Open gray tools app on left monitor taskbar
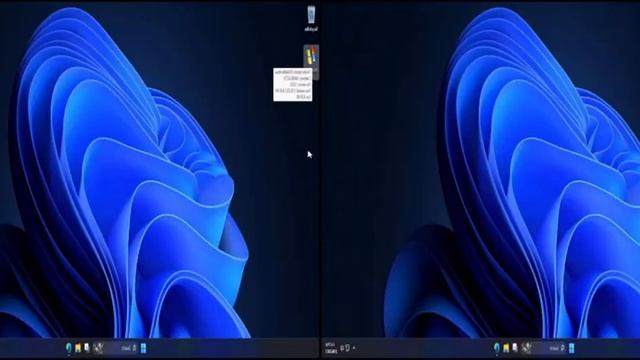This screenshot has width=640, height=360. [98, 348]
